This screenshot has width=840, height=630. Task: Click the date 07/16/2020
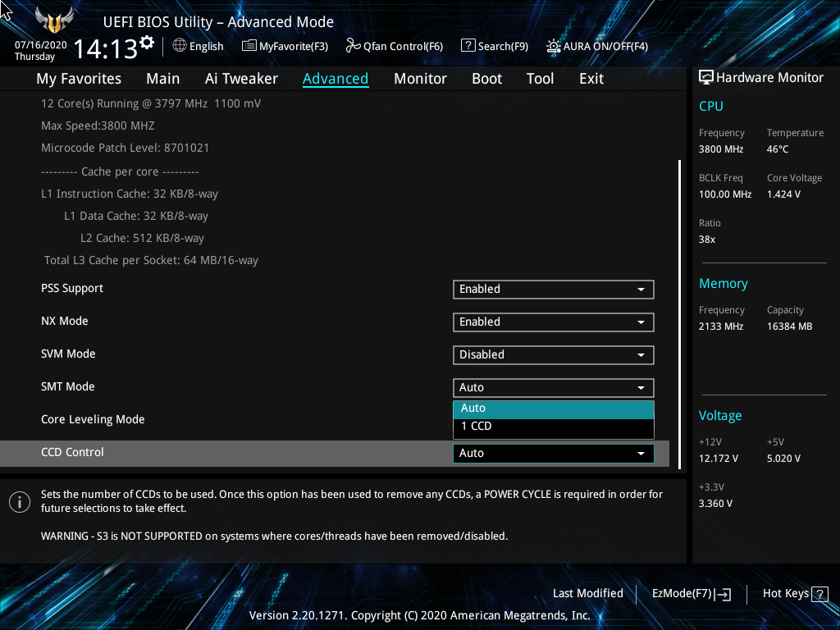coord(40,45)
